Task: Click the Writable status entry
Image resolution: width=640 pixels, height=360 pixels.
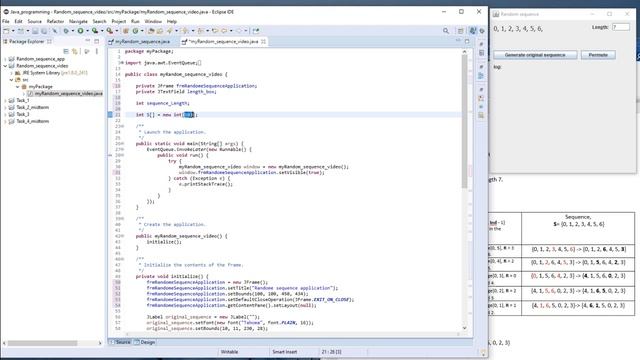Action: [x=229, y=351]
